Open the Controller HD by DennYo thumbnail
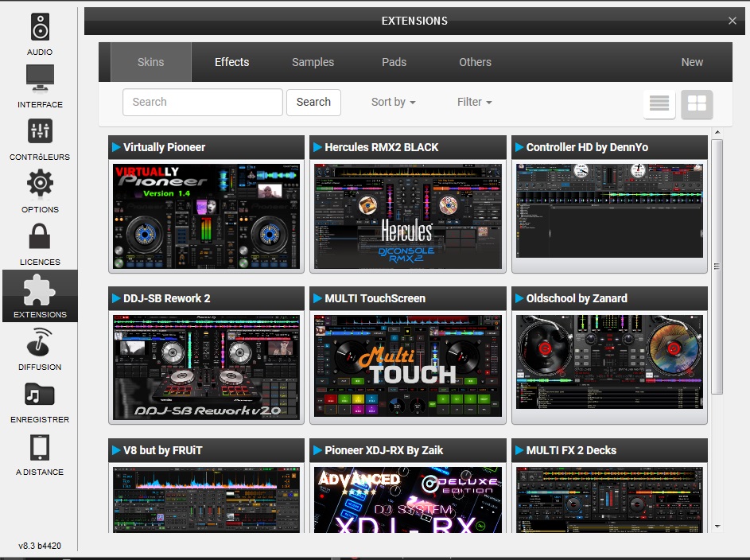 [609, 211]
